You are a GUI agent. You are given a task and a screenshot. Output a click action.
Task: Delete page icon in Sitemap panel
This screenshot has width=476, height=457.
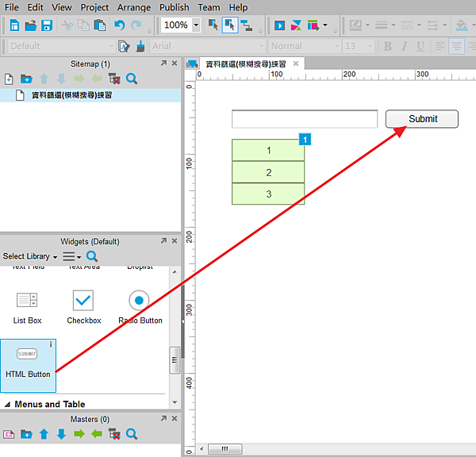(x=114, y=79)
